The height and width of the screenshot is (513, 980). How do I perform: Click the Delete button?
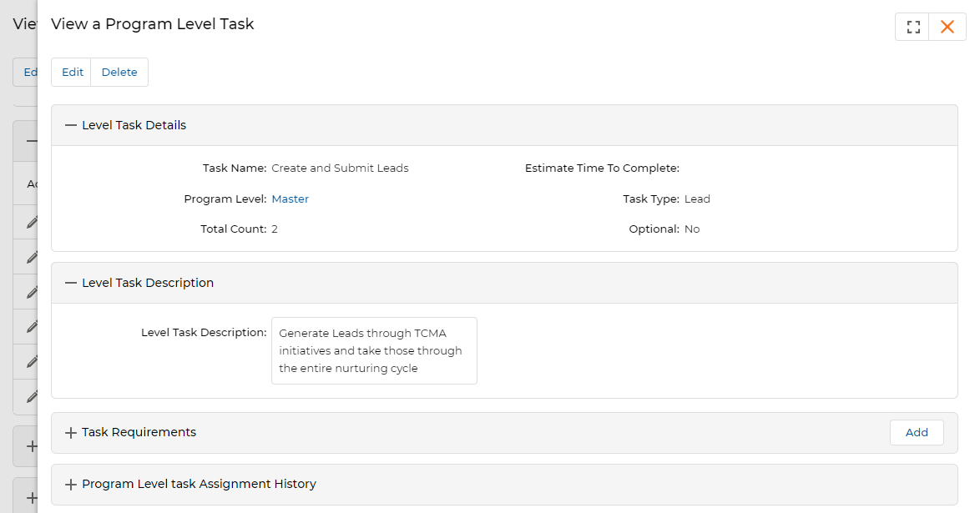click(119, 72)
